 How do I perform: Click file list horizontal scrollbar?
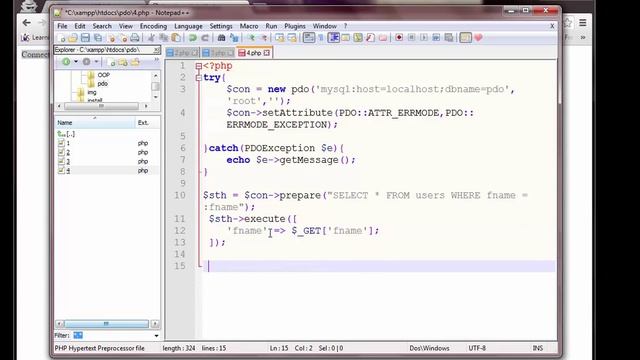[107, 324]
